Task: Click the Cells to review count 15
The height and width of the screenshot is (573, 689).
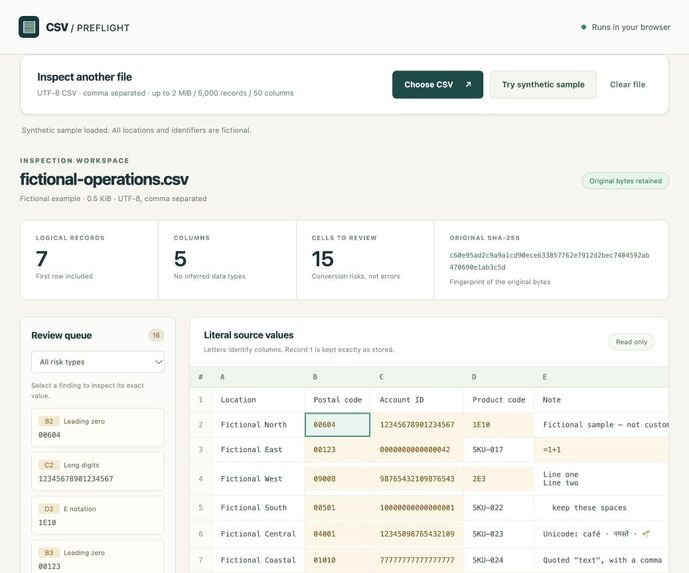Action: [x=323, y=258]
